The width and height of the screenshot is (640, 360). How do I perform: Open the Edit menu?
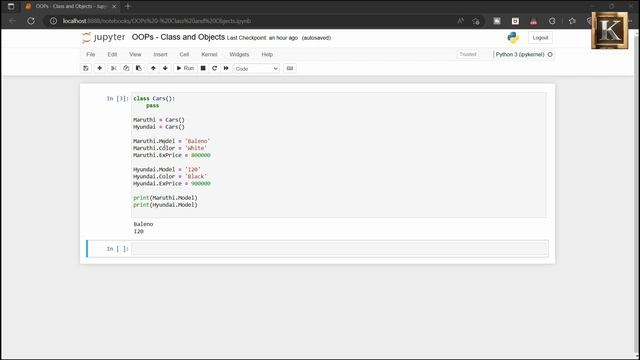(x=112, y=54)
